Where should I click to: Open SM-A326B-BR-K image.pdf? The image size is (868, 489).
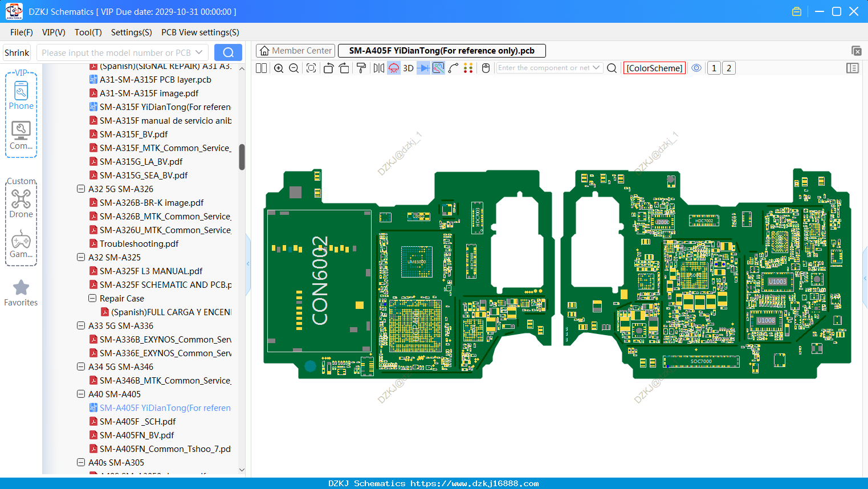(151, 202)
